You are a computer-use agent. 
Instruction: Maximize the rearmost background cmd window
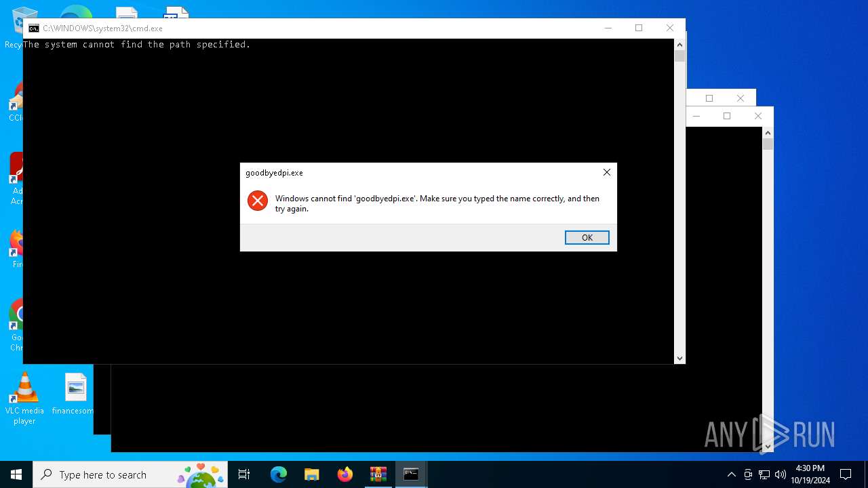coord(727,116)
